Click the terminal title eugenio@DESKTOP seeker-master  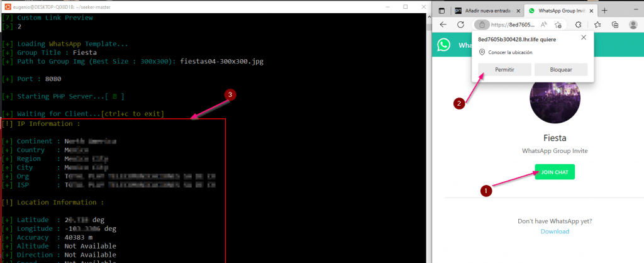click(x=60, y=7)
